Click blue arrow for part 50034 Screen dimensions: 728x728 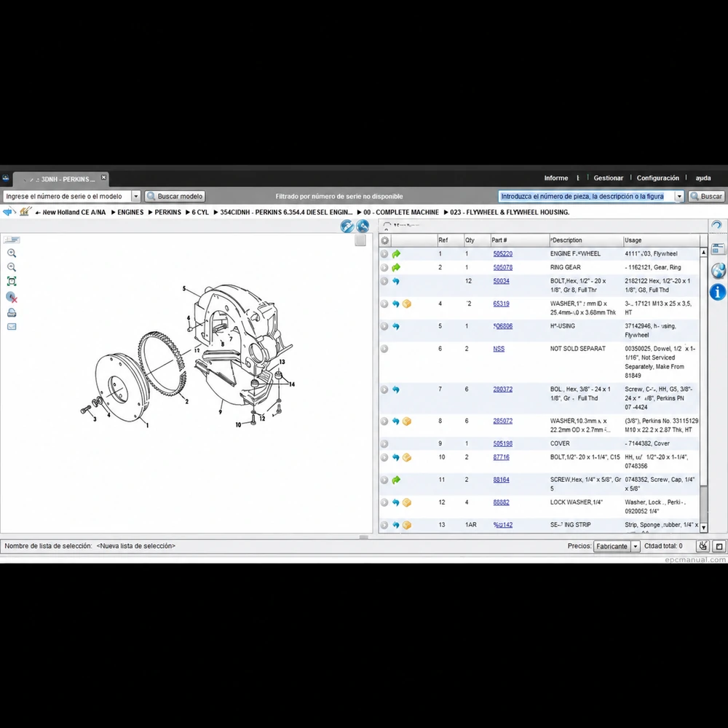(395, 281)
